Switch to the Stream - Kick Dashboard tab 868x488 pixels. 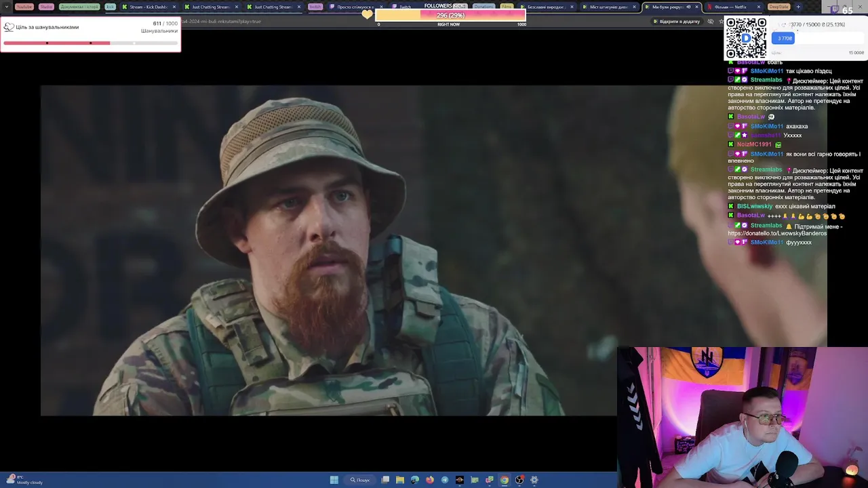tap(148, 7)
